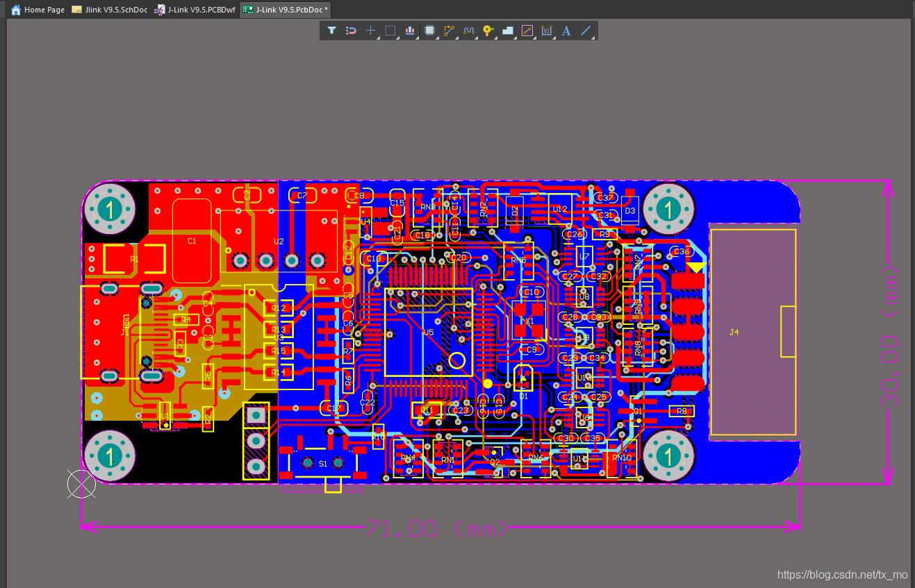Switch to the Home Page tab
The height and width of the screenshot is (588, 915).
pos(38,10)
